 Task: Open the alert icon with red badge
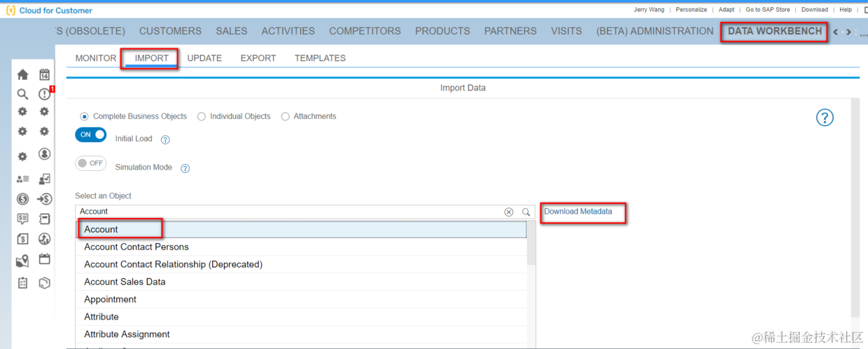coord(45,94)
